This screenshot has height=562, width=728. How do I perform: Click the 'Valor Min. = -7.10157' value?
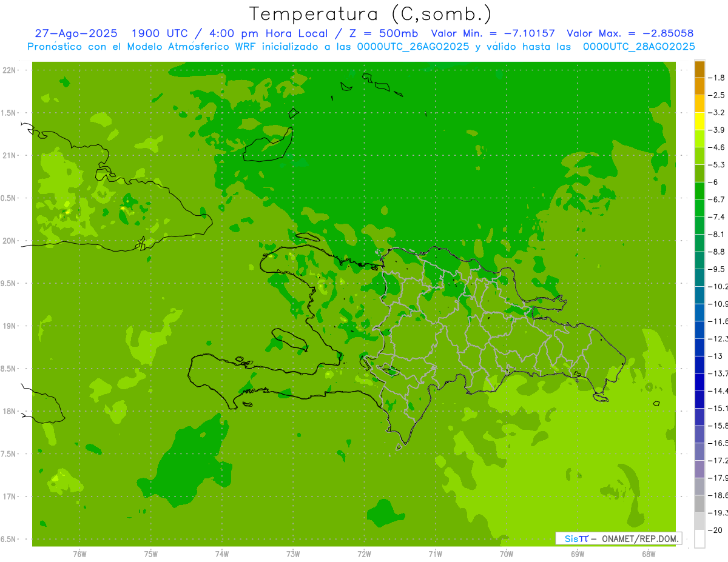click(493, 33)
